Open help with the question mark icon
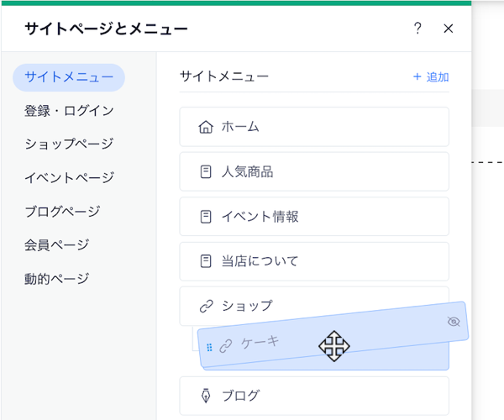 click(417, 29)
